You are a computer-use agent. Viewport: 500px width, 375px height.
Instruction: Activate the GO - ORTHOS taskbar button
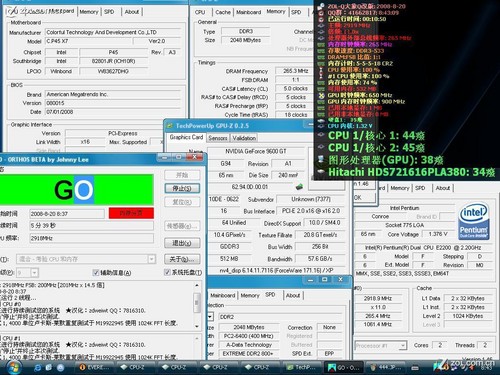(344, 367)
